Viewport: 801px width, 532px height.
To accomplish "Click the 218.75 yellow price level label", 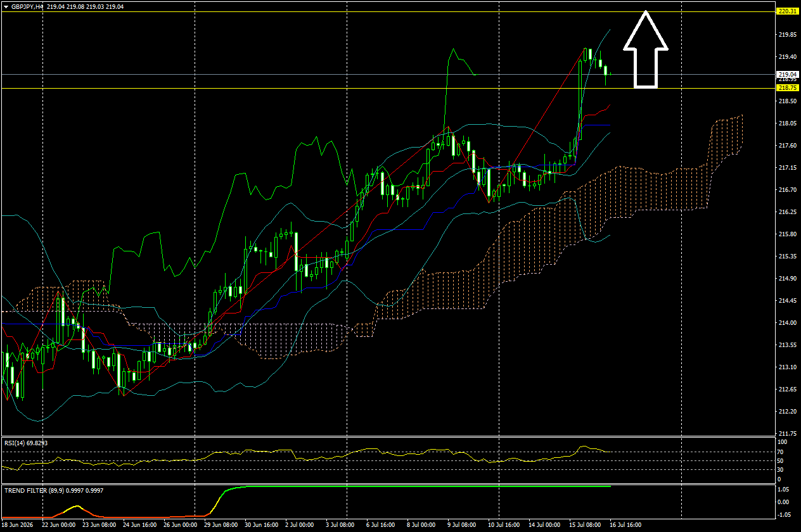I will [x=787, y=88].
